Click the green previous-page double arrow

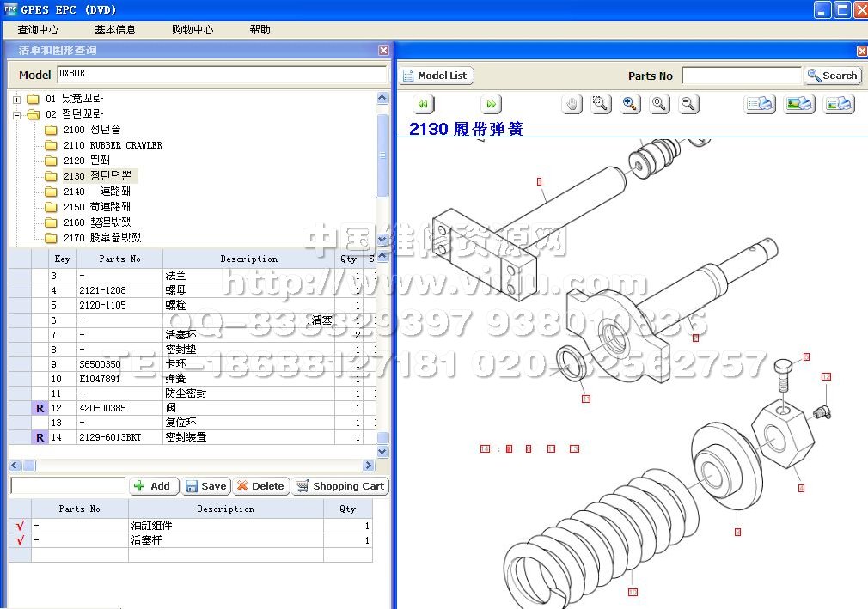[423, 104]
